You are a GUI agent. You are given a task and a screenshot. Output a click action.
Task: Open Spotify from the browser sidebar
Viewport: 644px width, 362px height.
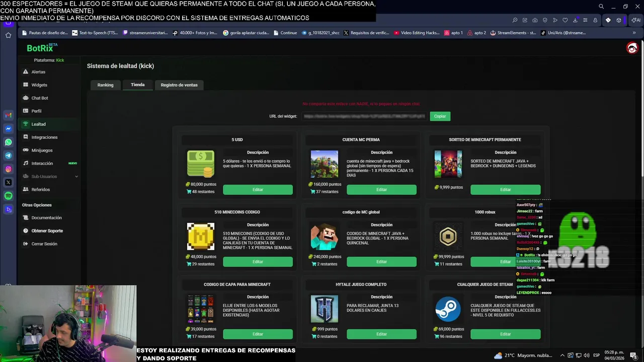pos(8,196)
